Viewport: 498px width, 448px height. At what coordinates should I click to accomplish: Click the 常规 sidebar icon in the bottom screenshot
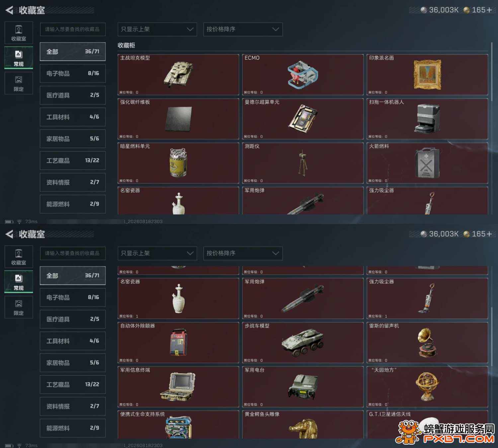pyautogui.click(x=19, y=282)
